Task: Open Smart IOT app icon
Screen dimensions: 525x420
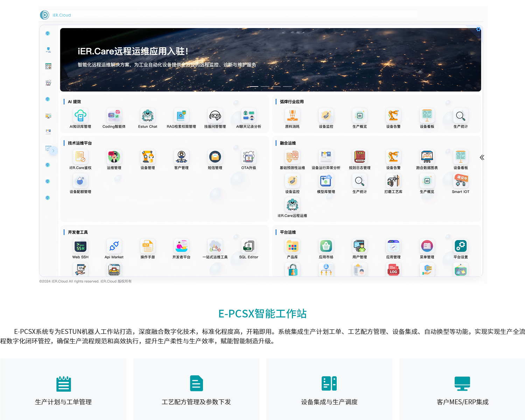Action: (461, 181)
